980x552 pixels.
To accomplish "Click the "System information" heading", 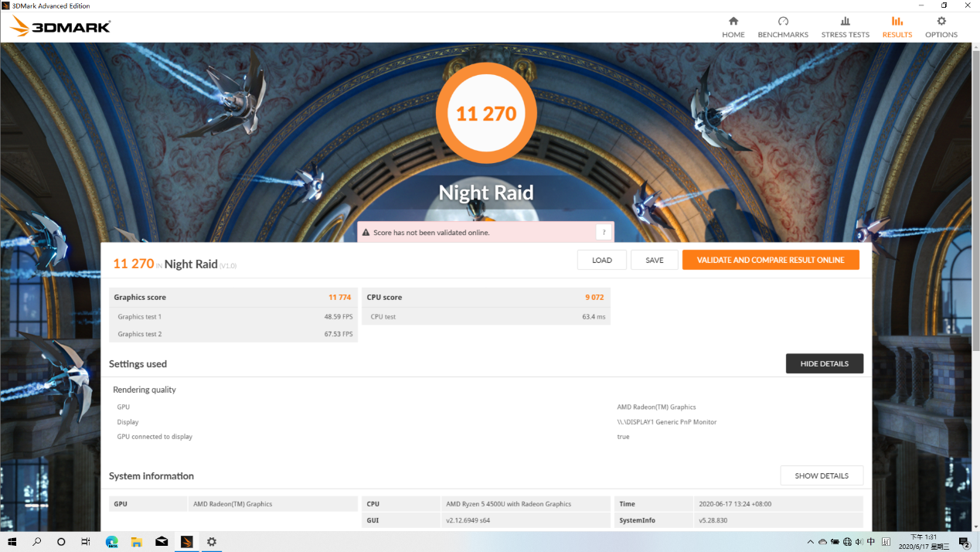I will point(151,476).
